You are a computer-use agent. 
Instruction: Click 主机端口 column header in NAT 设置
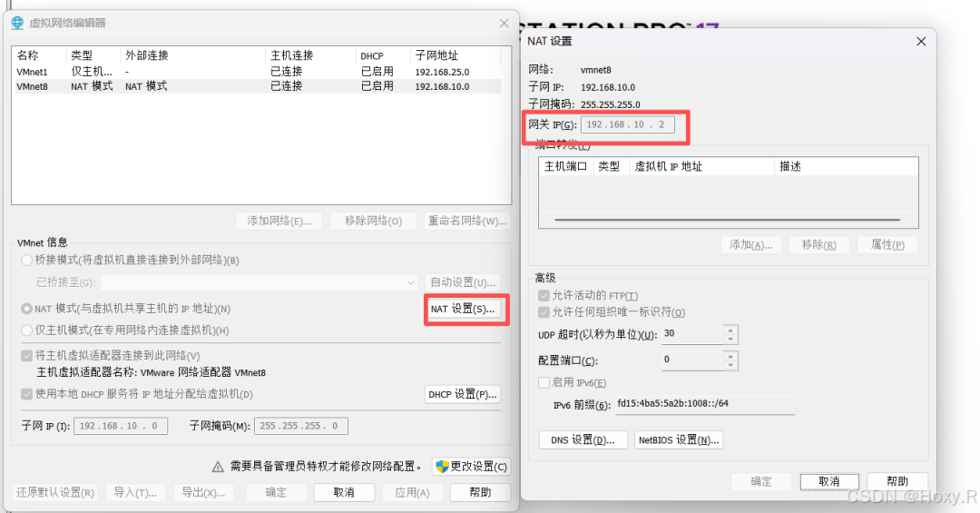565,166
